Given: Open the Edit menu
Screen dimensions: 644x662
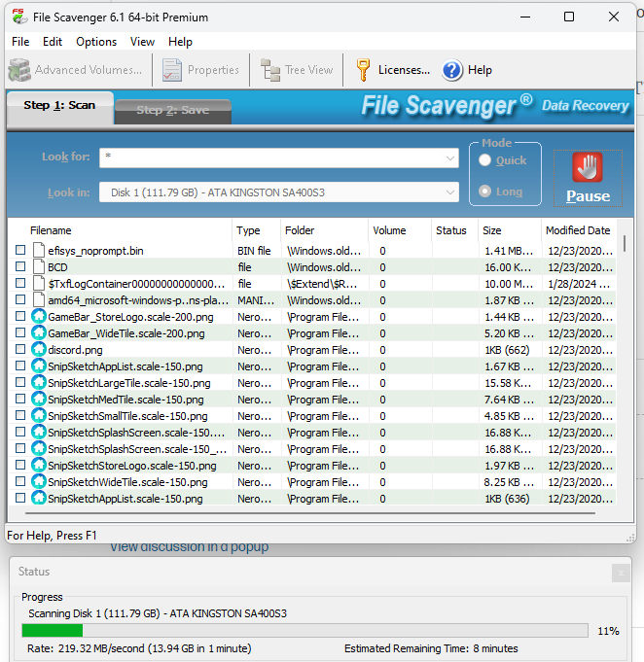Looking at the screenshot, I should click(53, 42).
